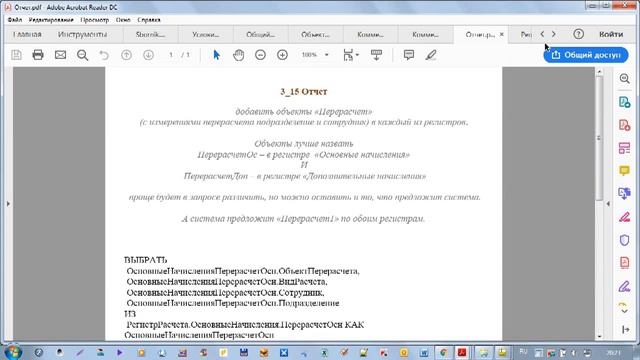Open Create PDF tool in right pane
Screen dimensions: 640x360
click(x=624, y=125)
